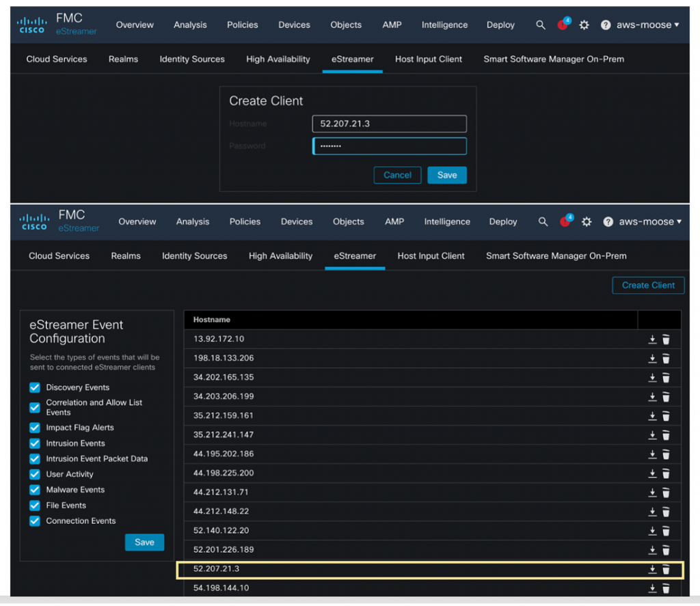The image size is (700, 606).
Task: Expand aws-moose menu above Create Client dialog
Action: pos(646,25)
